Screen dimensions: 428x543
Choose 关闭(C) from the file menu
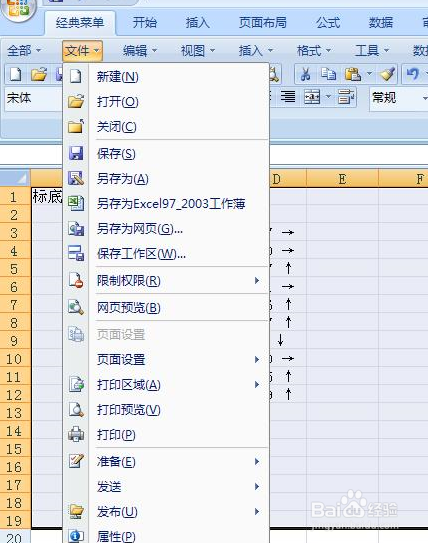[x=166, y=126]
